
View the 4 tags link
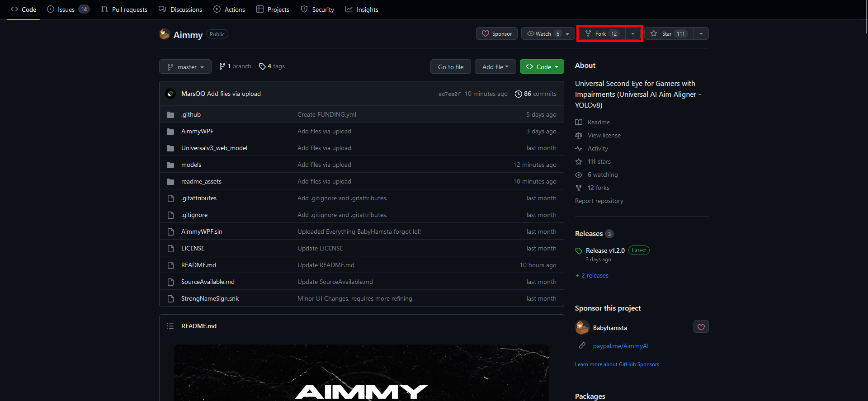[272, 66]
